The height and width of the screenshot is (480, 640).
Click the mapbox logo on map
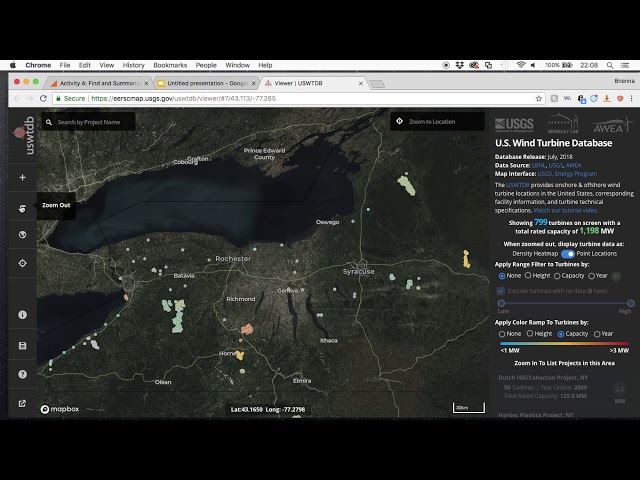point(60,409)
